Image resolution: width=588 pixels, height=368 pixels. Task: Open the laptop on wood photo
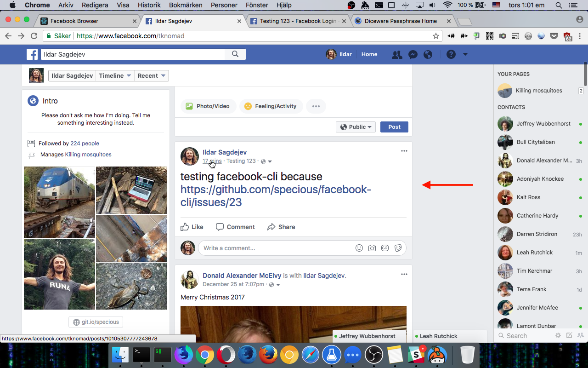point(131,190)
